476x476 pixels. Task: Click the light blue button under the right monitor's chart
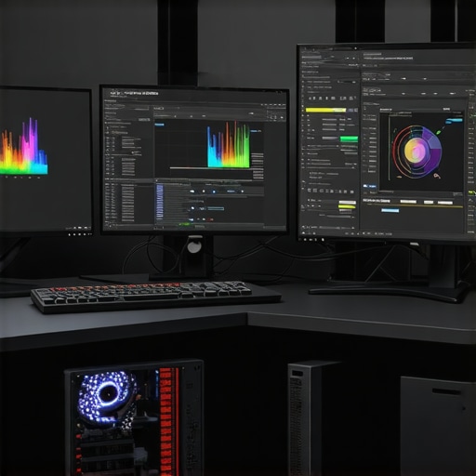390,210
